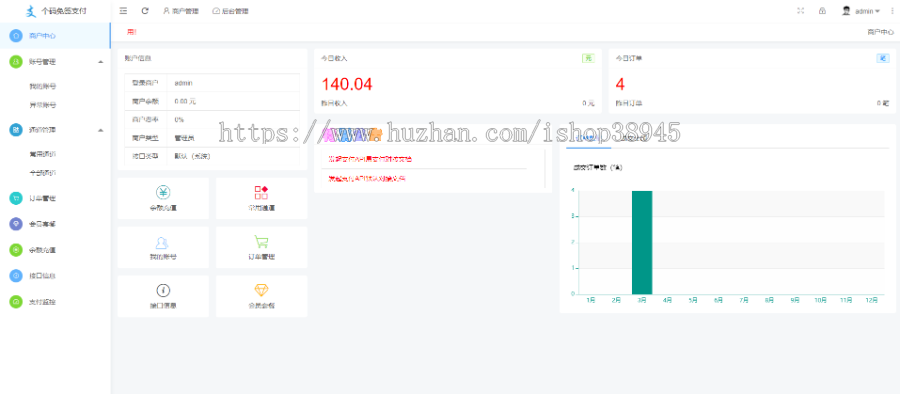Enter fullscreen with the expand icon
Screen dimensions: 900x394
click(x=801, y=11)
